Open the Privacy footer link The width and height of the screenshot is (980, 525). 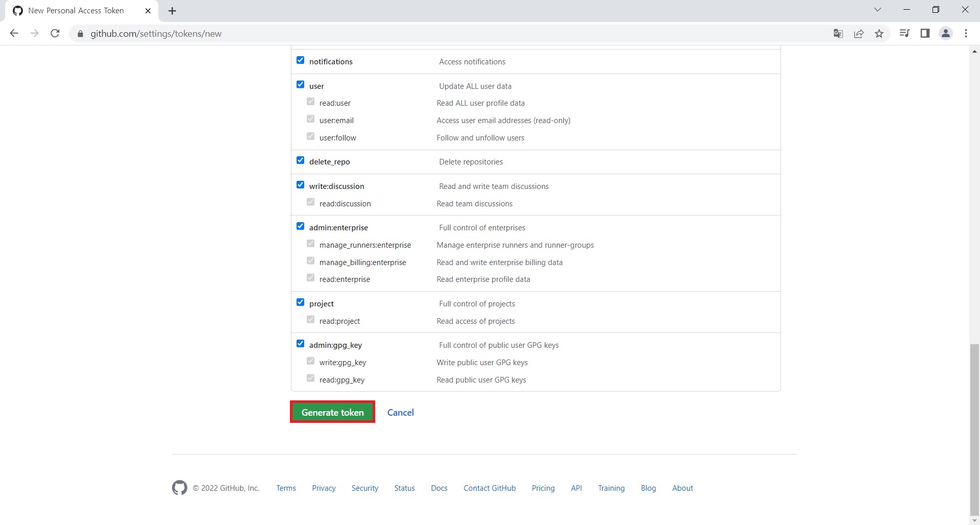click(324, 488)
